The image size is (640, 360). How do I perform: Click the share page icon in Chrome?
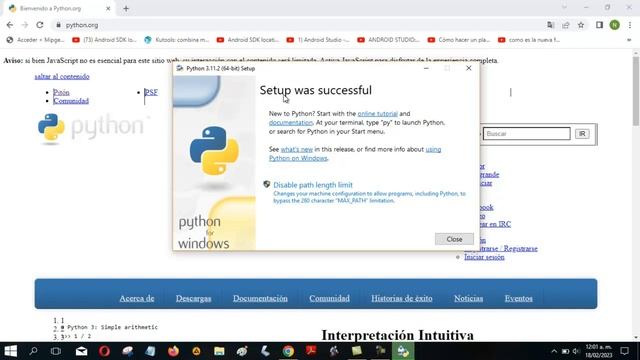click(x=566, y=25)
